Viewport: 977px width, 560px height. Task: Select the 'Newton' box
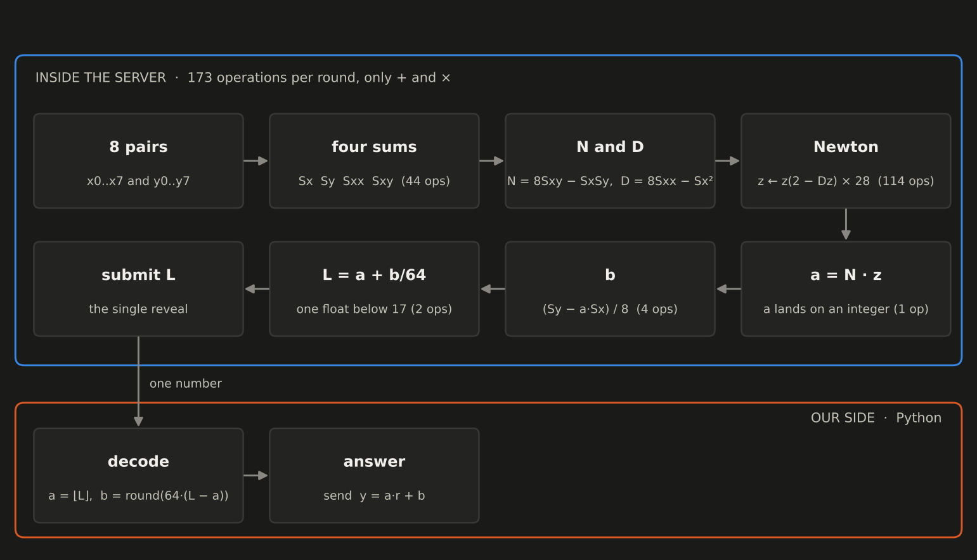click(x=846, y=161)
